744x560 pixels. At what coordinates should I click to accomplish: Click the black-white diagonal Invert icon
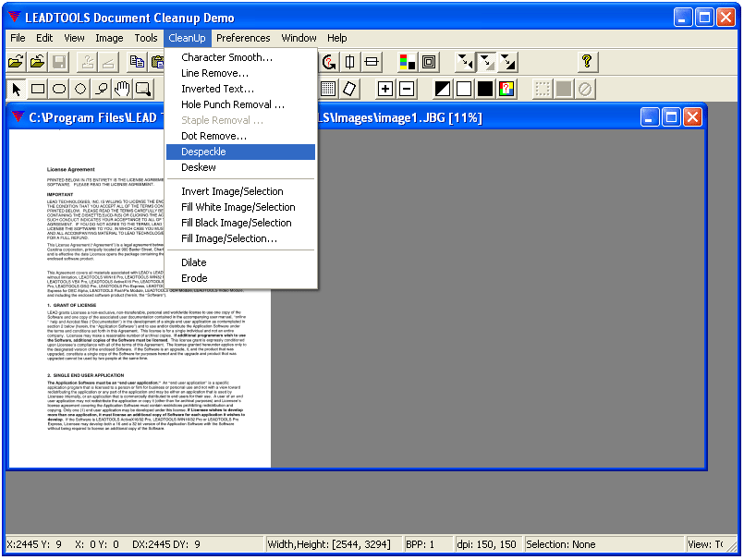click(x=443, y=89)
